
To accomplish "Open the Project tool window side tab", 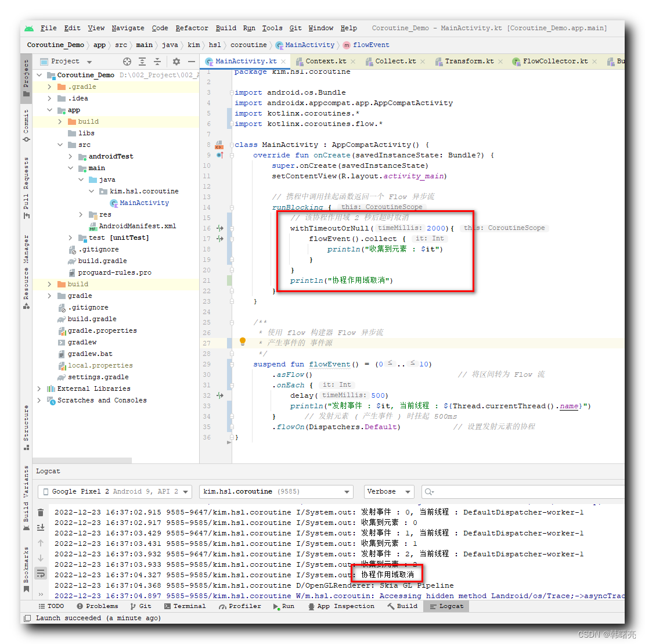I will click(x=26, y=78).
